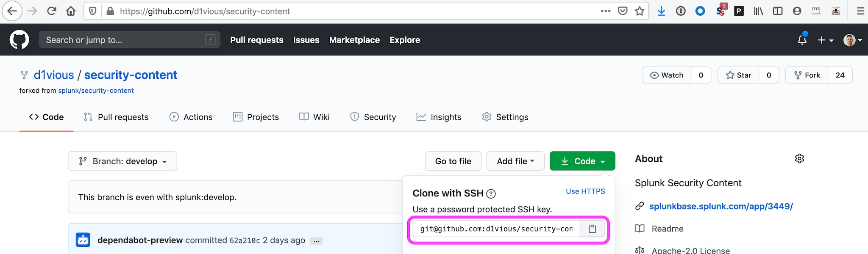This screenshot has width=868, height=254.
Task: Select the SSH clone URL text field
Action: 496,229
